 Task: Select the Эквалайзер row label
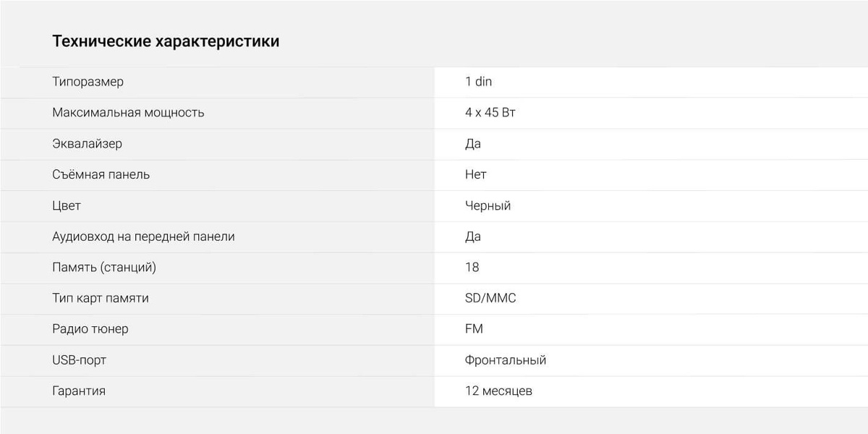click(x=87, y=144)
